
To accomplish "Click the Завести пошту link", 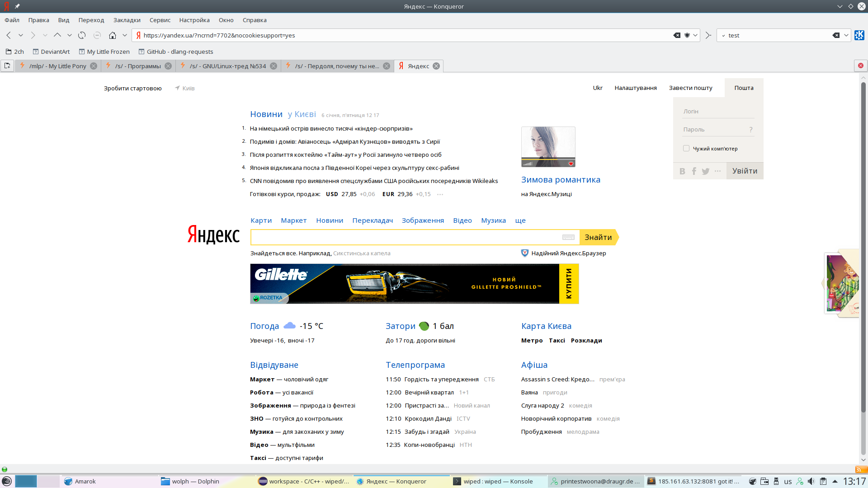I will coord(690,88).
